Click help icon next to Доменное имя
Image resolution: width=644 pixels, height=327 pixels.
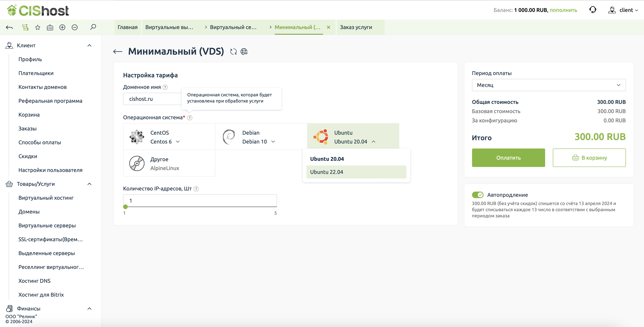click(165, 87)
